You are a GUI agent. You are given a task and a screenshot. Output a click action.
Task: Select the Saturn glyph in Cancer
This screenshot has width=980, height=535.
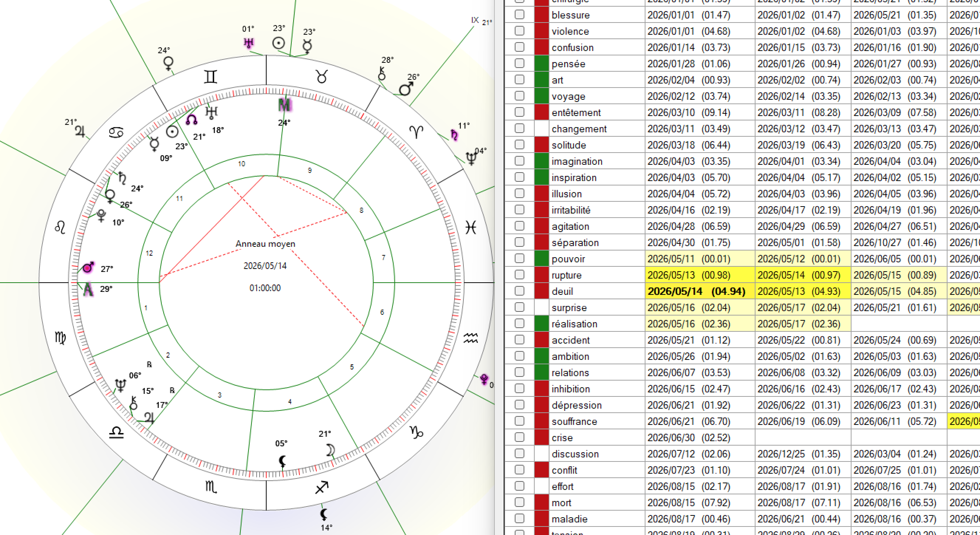122,178
